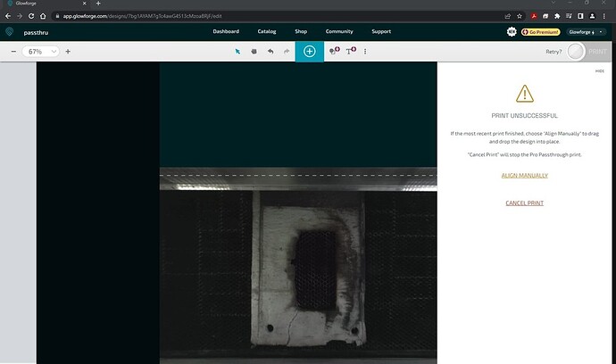
Task: Open the Glowforge account dropdown
Action: [x=586, y=32]
